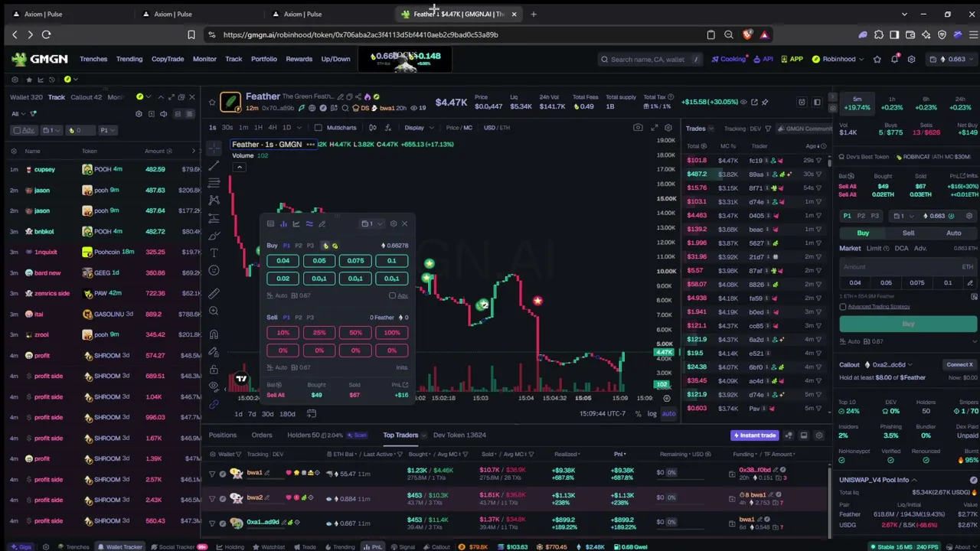Select the brush drawing tool

(214, 235)
